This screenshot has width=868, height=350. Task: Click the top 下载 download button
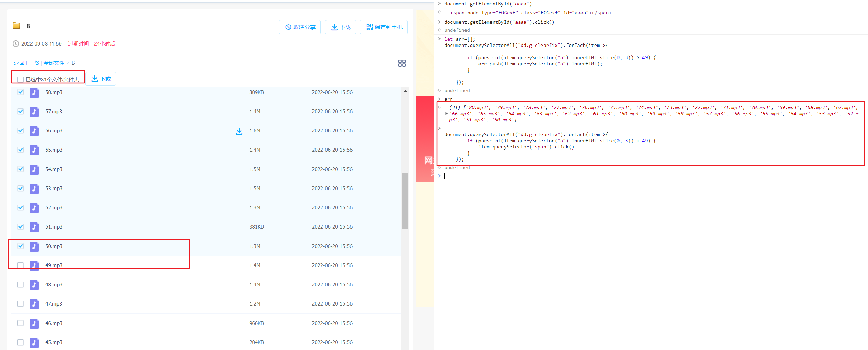[x=341, y=27]
